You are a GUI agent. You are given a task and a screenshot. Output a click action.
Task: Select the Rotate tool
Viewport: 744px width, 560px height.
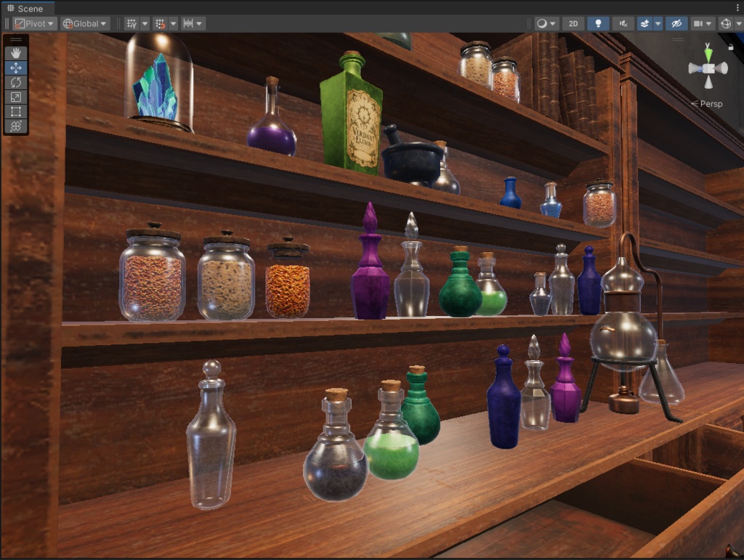[x=16, y=83]
